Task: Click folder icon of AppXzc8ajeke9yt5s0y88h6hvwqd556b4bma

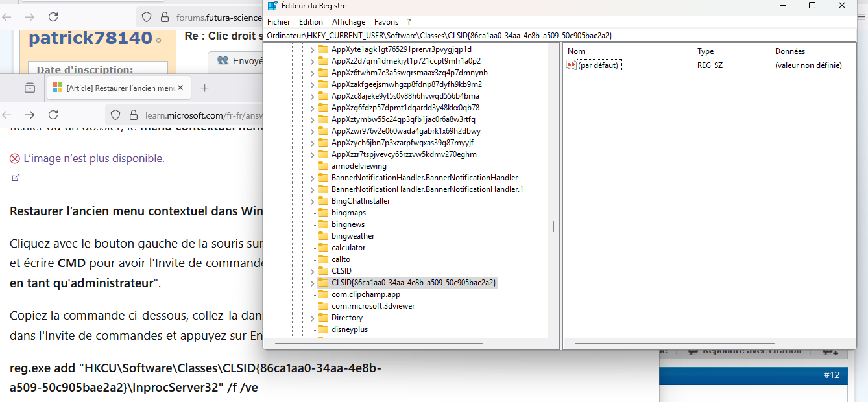Action: (322, 96)
